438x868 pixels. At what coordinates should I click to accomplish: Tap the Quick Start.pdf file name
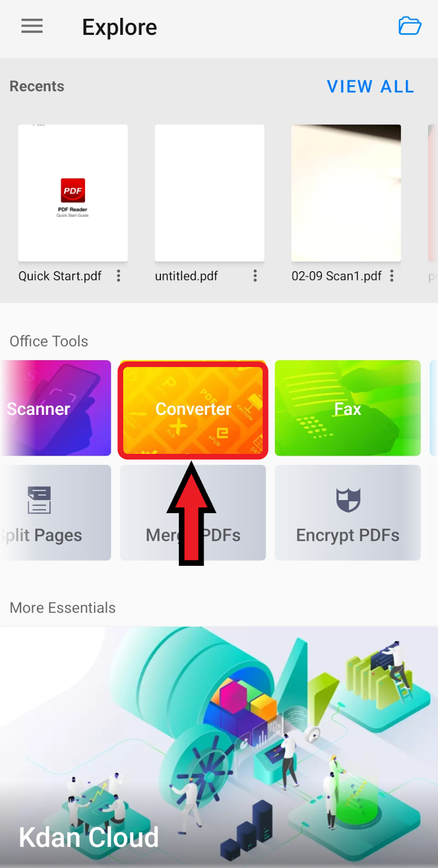[60, 276]
